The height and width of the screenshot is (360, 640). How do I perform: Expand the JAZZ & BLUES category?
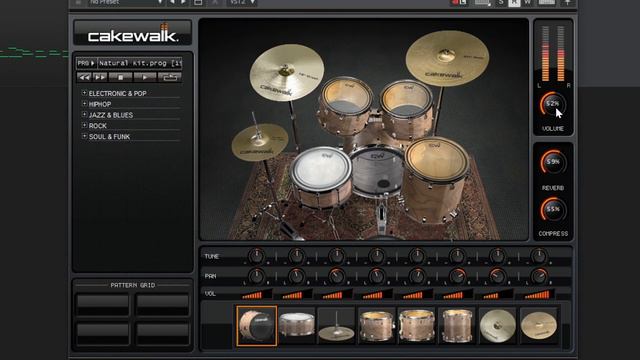[x=84, y=115]
